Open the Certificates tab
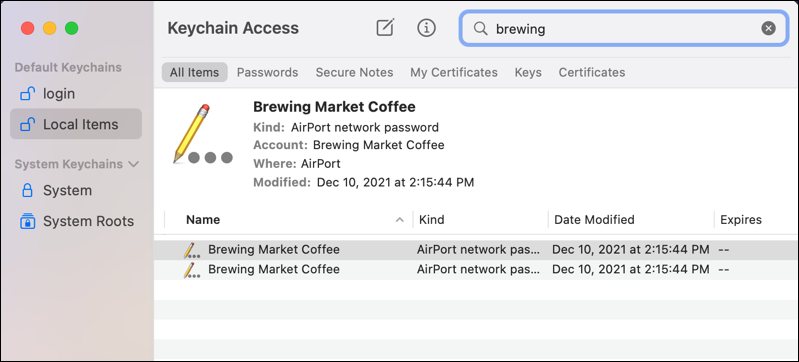799x362 pixels. pyautogui.click(x=592, y=72)
